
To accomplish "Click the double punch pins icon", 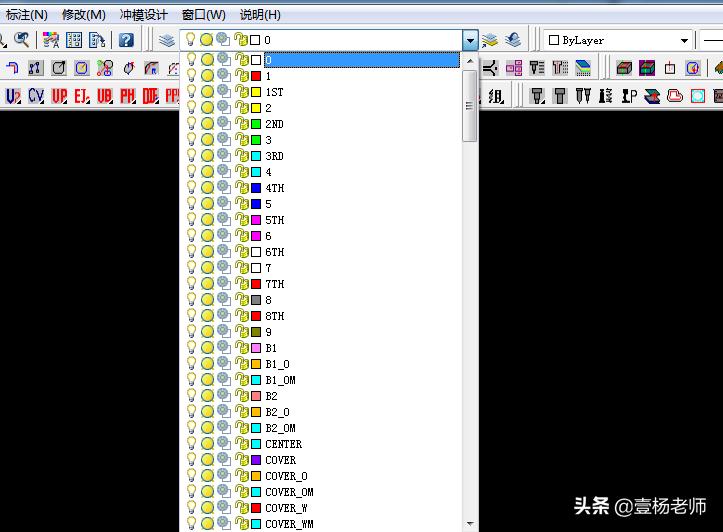I will coord(583,96).
